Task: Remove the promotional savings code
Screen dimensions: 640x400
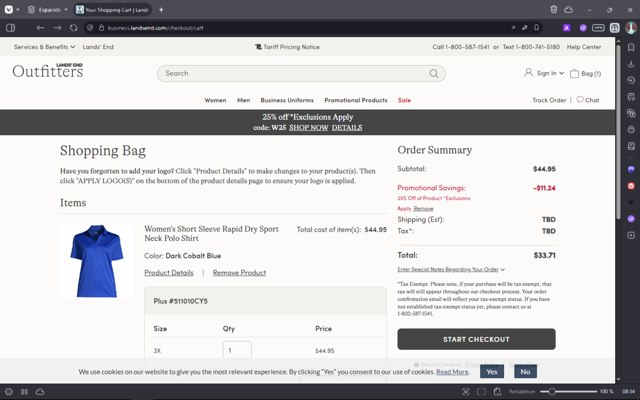Action: coord(423,208)
